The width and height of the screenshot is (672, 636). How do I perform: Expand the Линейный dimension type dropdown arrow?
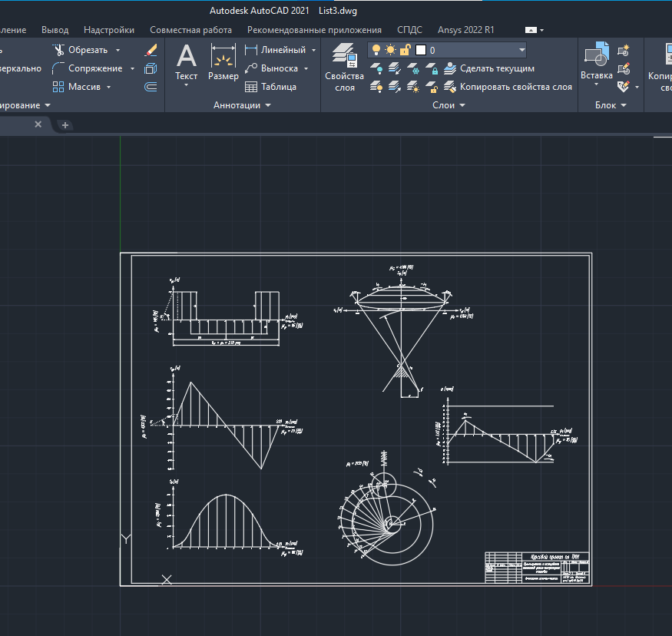click(313, 50)
